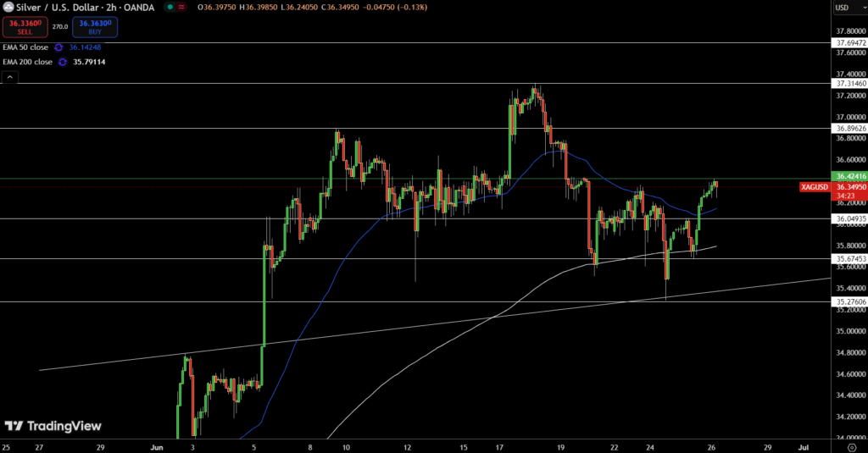
Task: Click the red data-mode wave icon
Action: coord(182,8)
